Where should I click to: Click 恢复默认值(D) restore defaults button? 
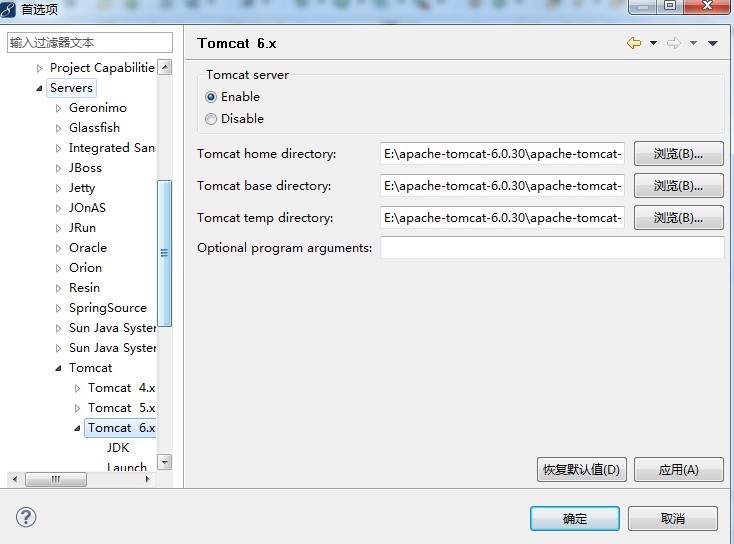[x=581, y=470]
